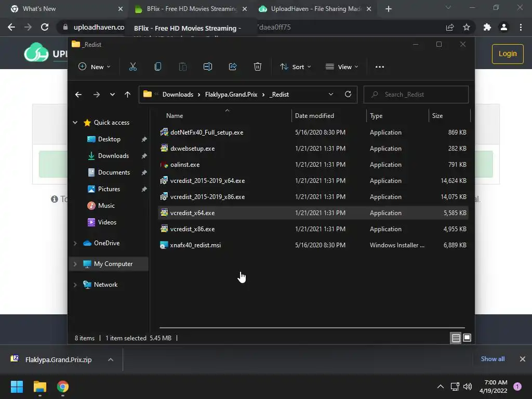Click the Share icon in Explorer toolbar
Image resolution: width=532 pixels, height=399 pixels.
click(x=233, y=67)
